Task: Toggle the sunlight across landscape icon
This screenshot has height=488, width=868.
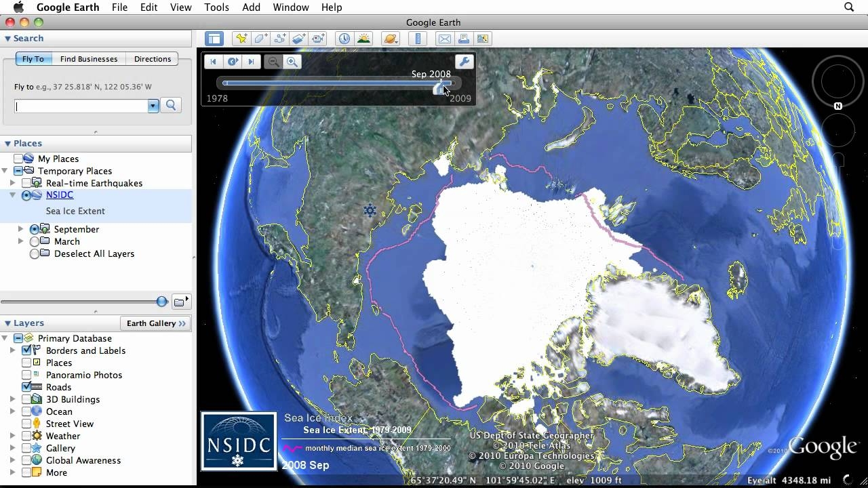Action: tap(363, 39)
